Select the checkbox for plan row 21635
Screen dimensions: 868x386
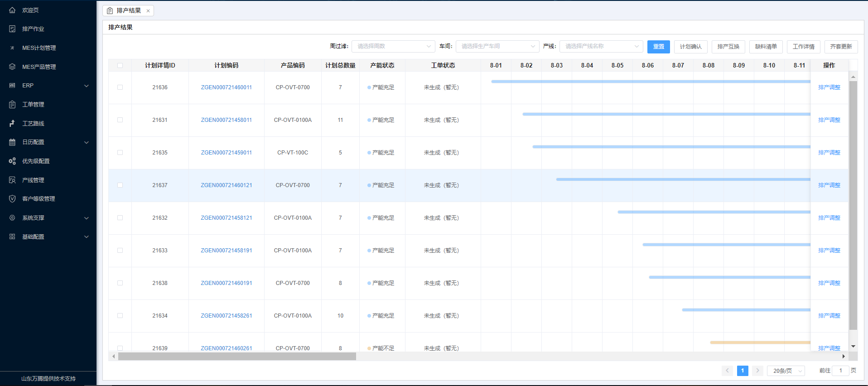120,153
